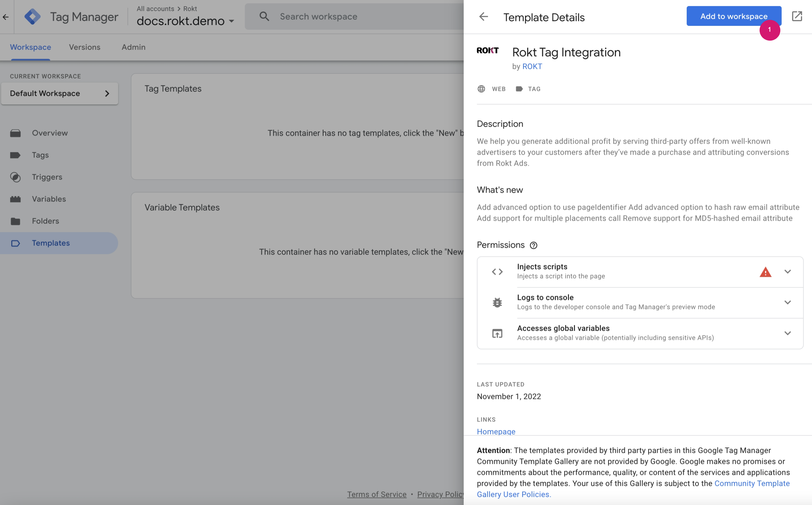
Task: Expand the Injects scripts permission
Action: coord(788,272)
